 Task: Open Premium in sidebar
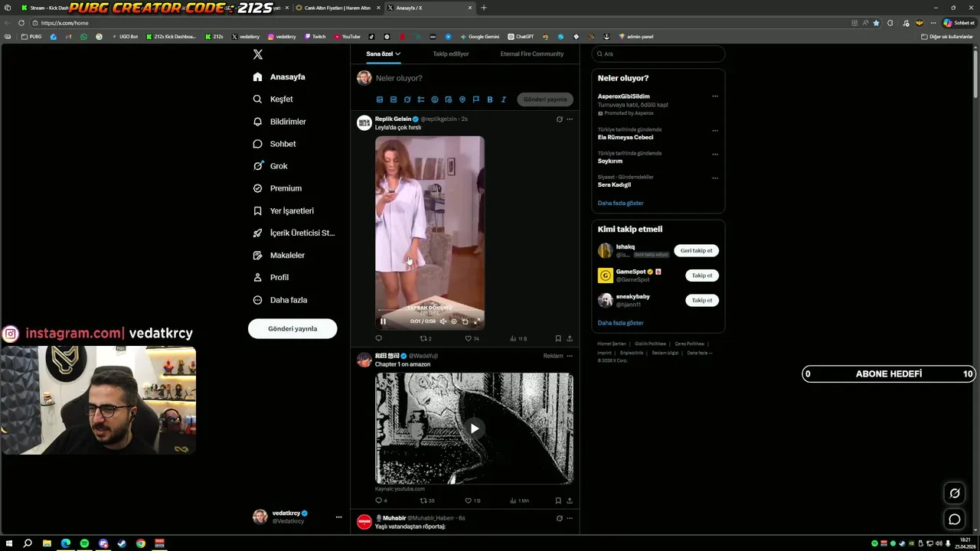pyautogui.click(x=277, y=188)
